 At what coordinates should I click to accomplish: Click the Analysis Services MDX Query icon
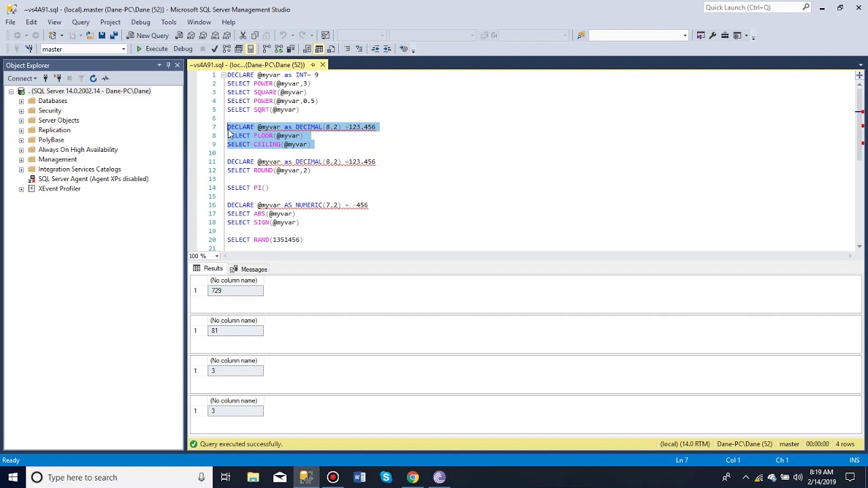pyautogui.click(x=191, y=35)
